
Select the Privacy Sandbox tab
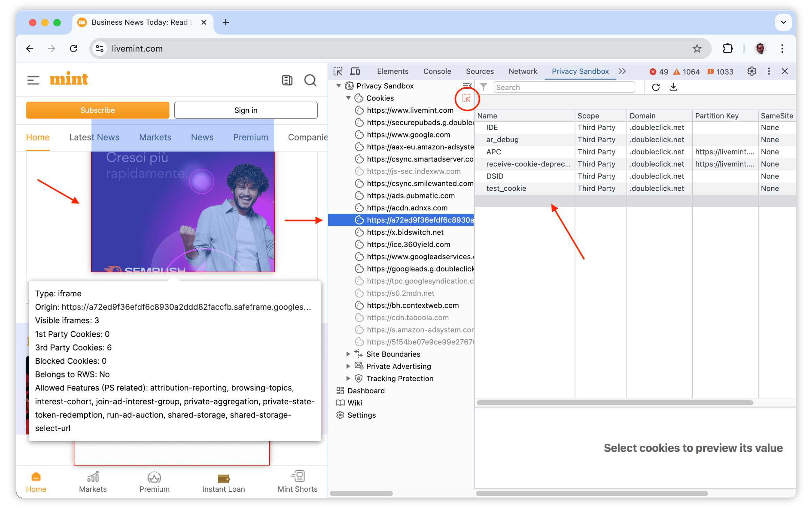580,71
